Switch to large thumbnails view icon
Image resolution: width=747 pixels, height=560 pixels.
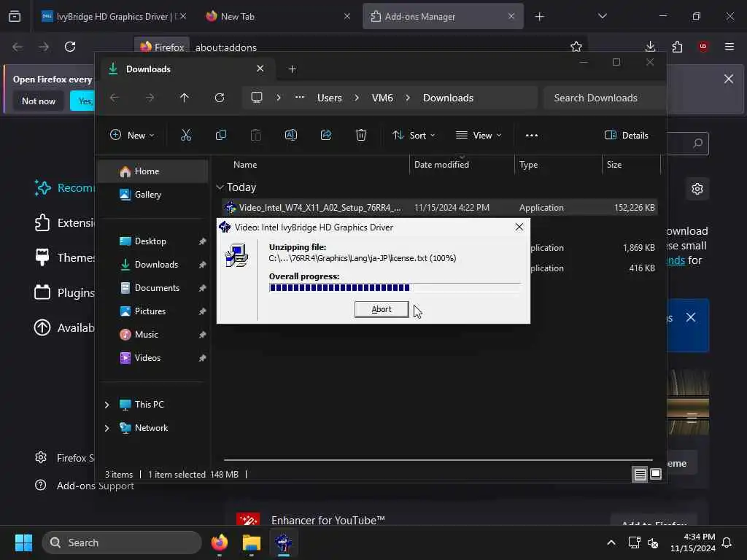[x=656, y=474]
